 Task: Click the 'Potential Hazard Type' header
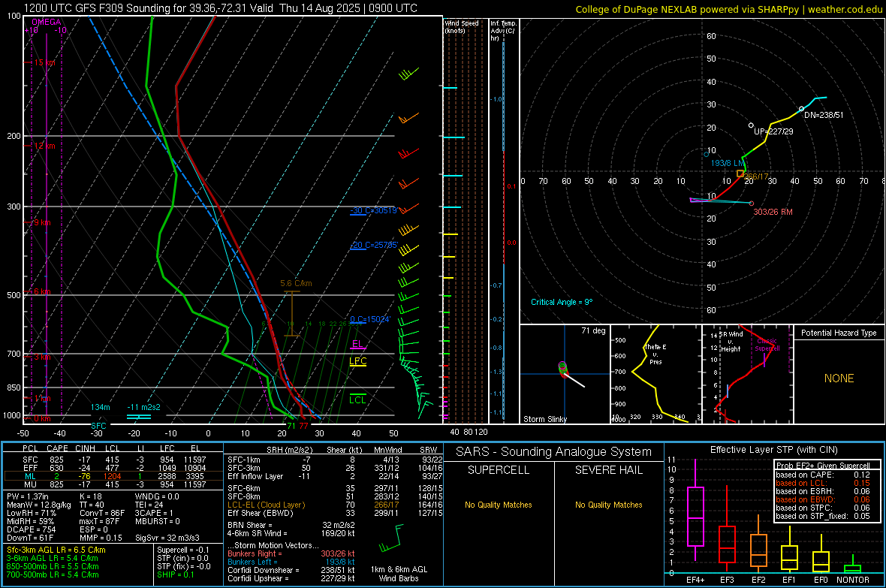(x=839, y=333)
